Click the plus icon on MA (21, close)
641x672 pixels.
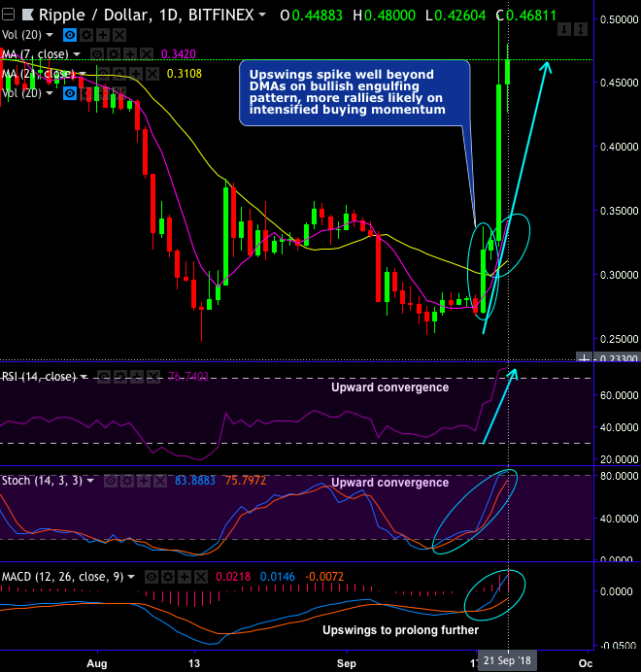136,74
